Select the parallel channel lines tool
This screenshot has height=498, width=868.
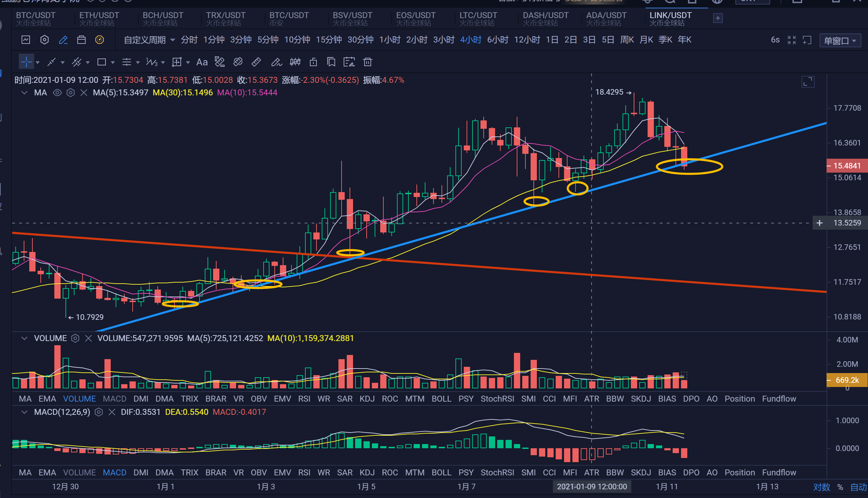click(x=77, y=62)
